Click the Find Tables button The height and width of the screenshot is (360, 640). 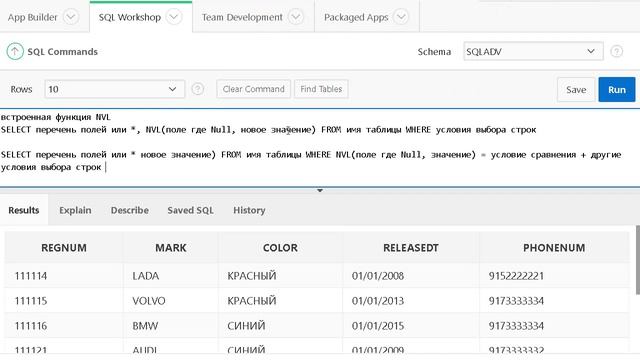click(321, 89)
